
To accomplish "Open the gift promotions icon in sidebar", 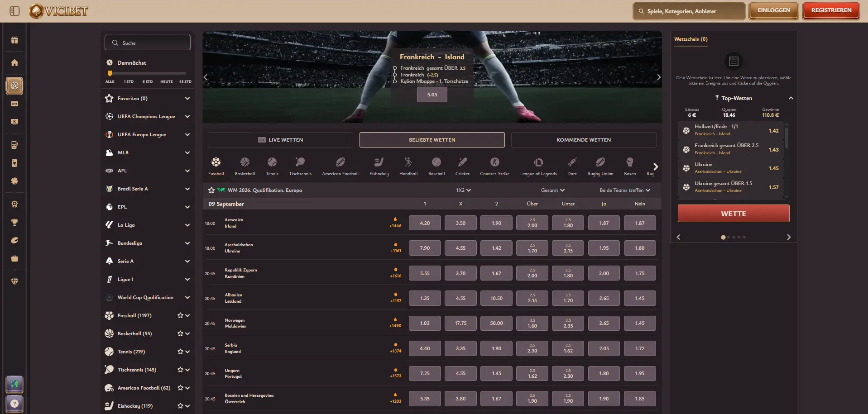I will pos(14,40).
